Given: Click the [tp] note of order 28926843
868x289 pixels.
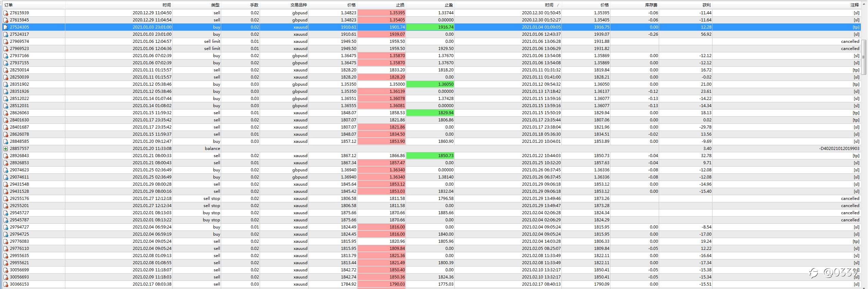Looking at the screenshot, I should tap(856, 156).
